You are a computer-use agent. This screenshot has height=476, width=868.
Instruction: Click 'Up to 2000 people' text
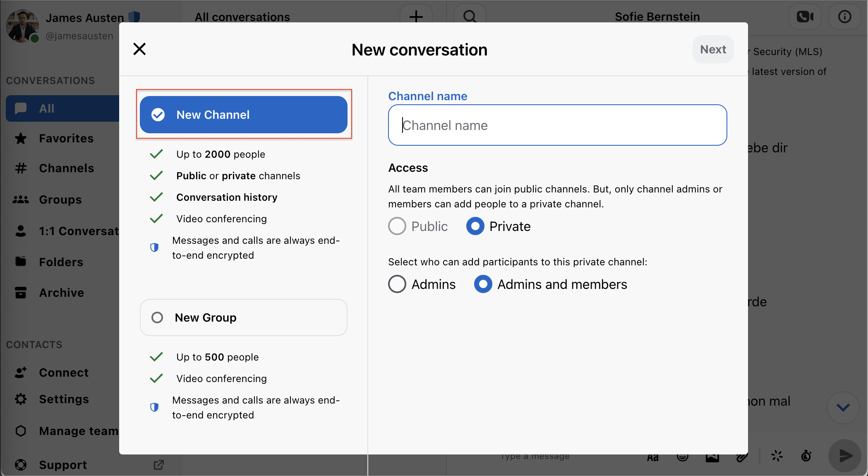pos(221,154)
